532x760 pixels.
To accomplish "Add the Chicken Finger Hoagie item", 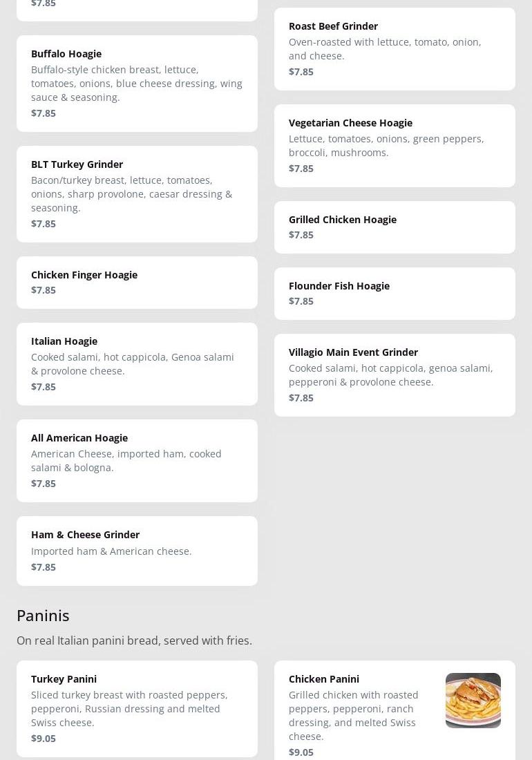I will (137, 283).
